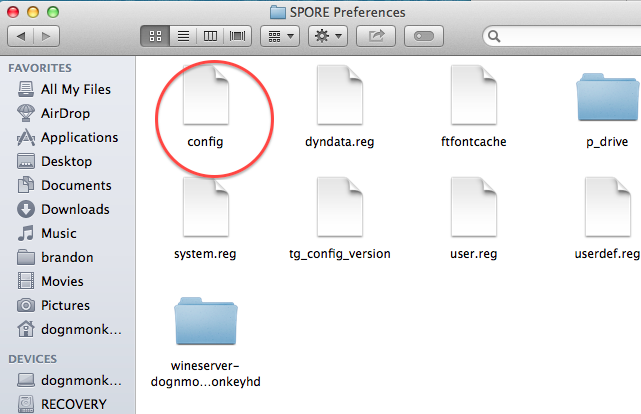The image size is (641, 414).
Task: Switch to icon view mode
Action: (x=157, y=36)
